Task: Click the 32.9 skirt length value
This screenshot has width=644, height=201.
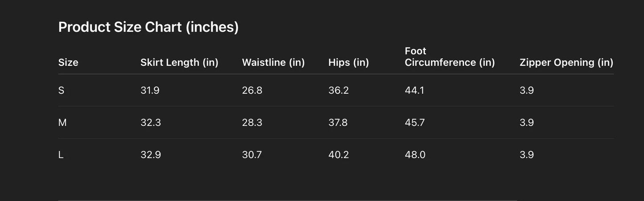Action: pyautogui.click(x=151, y=155)
